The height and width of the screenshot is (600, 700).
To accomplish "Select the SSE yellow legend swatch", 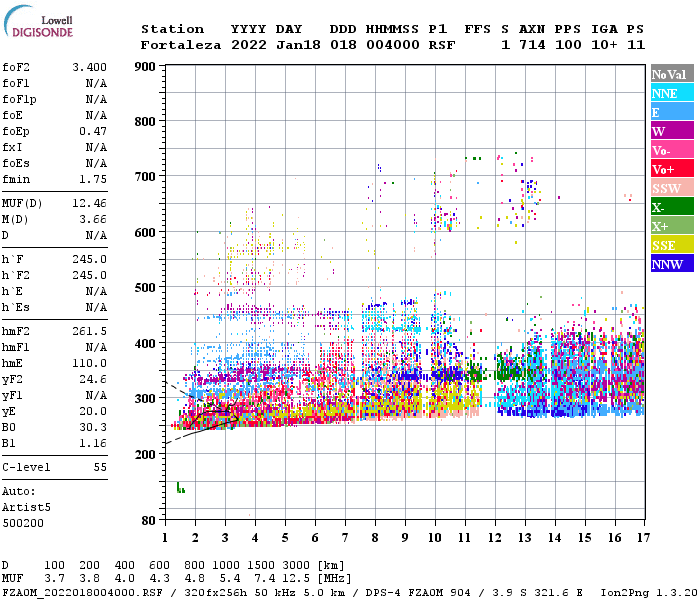I will (672, 245).
